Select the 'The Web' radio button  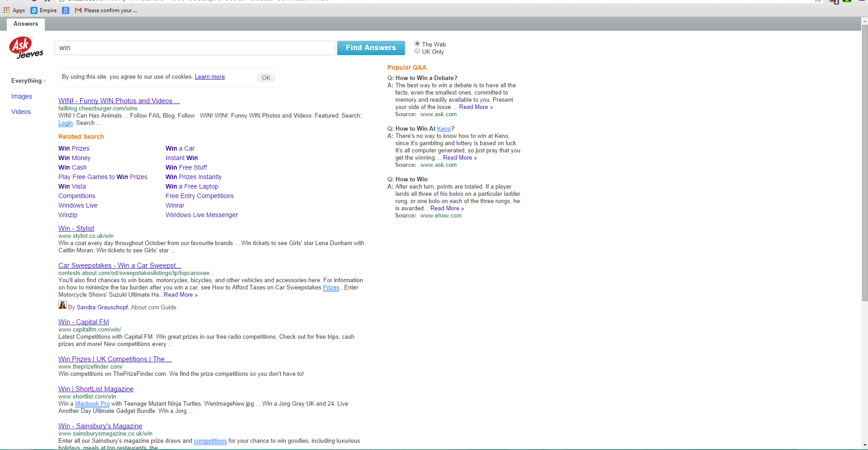point(417,44)
